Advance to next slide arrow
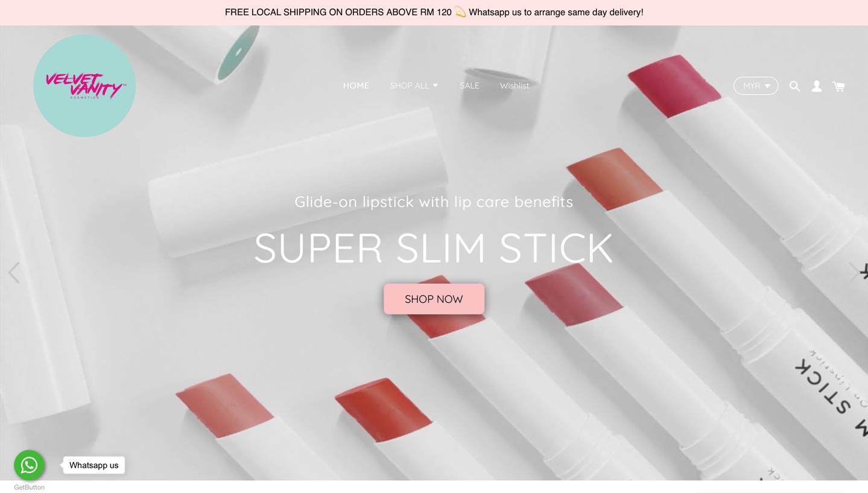Image resolution: width=868 pixels, height=493 pixels. [854, 273]
